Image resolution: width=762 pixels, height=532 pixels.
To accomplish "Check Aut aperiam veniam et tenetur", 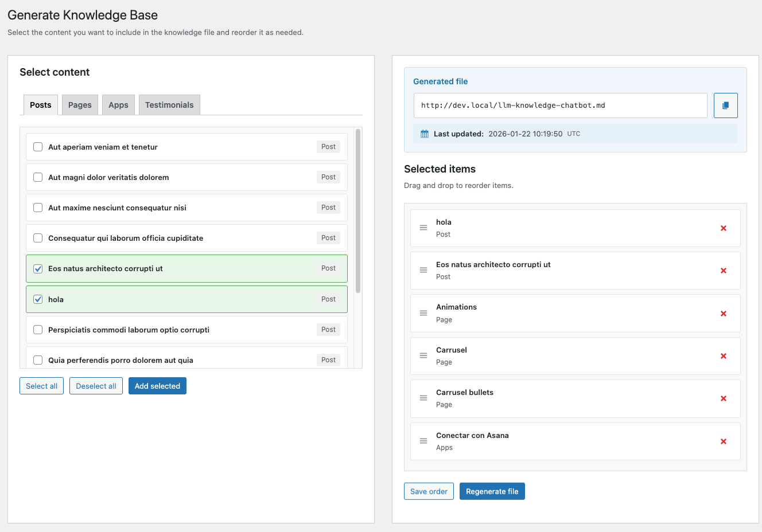I will [x=38, y=147].
